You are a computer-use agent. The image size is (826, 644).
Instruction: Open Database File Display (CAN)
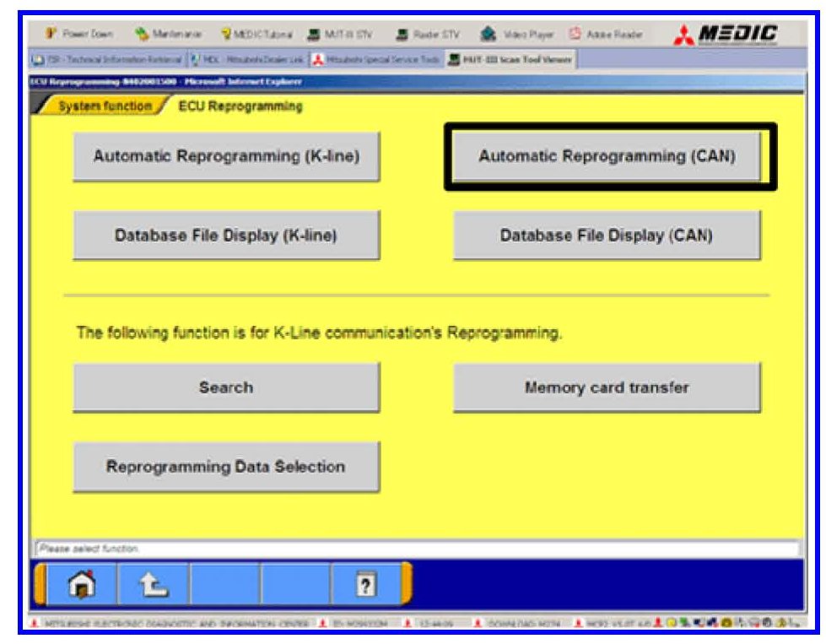[x=607, y=235]
